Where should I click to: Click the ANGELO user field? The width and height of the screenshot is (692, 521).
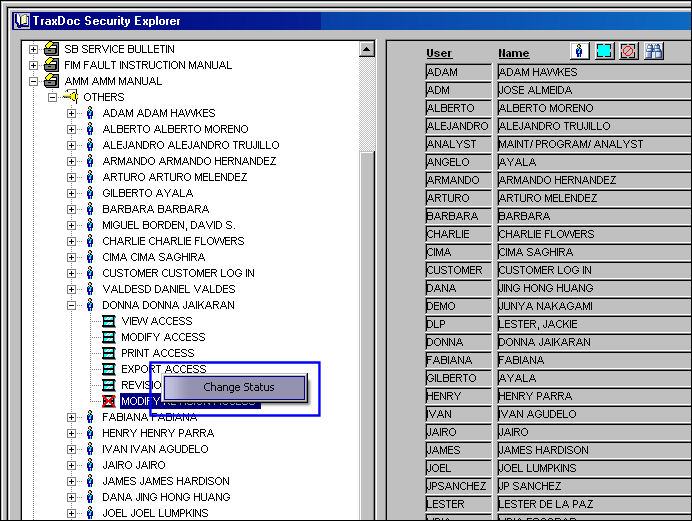tap(459, 162)
